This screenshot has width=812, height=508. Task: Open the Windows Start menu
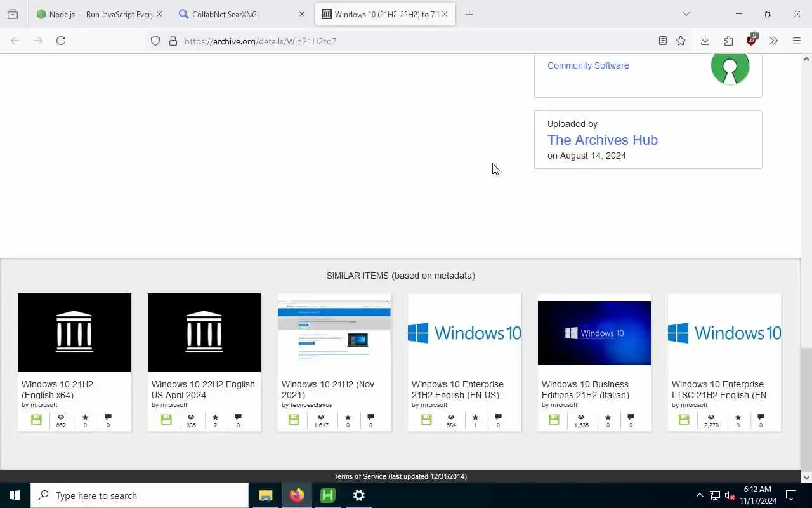tap(15, 495)
